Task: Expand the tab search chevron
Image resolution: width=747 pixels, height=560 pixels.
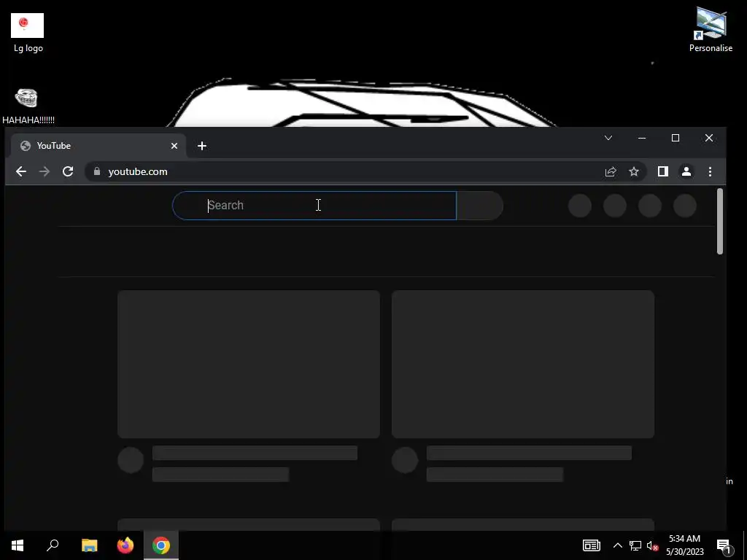Action: point(608,138)
